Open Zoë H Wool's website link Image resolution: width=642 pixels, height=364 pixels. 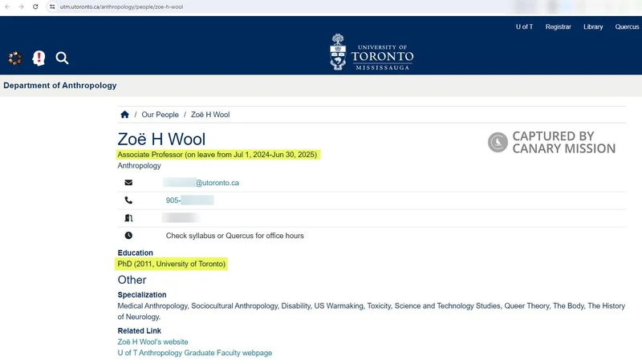[x=152, y=342]
